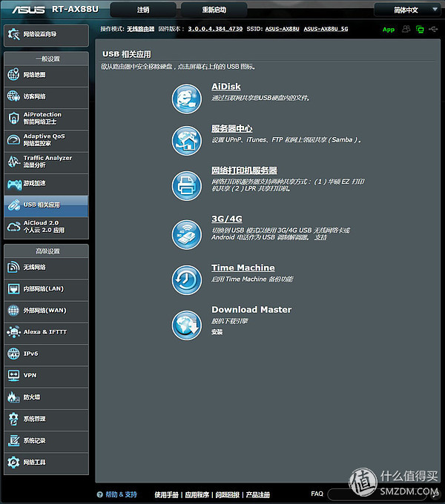445x504 pixels.
Task: Click the network clients status icon
Action: [420, 29]
